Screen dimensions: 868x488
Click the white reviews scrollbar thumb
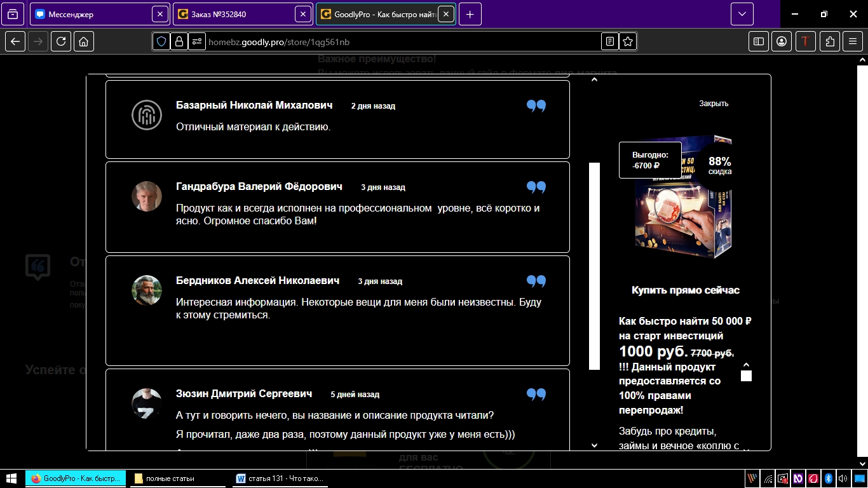[594, 266]
